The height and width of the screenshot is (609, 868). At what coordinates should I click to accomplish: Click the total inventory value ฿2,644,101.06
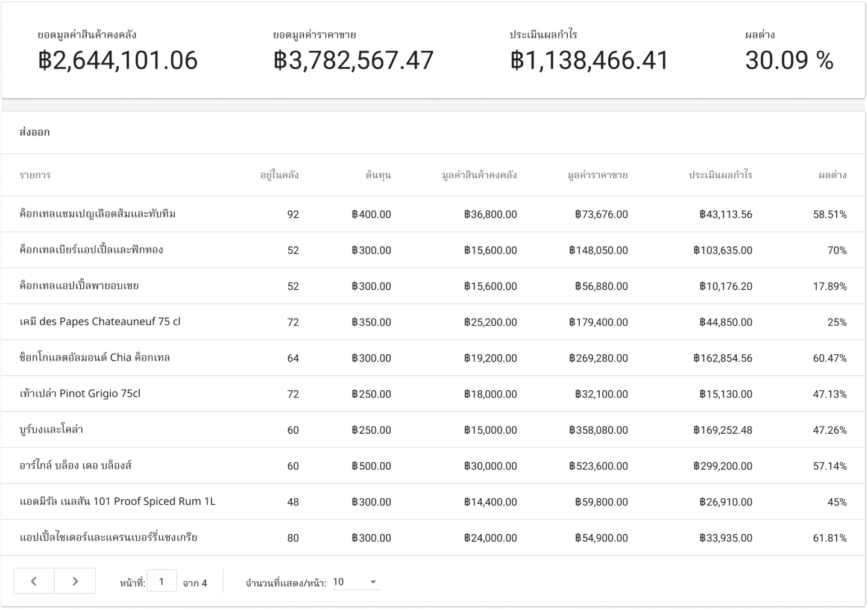(118, 60)
